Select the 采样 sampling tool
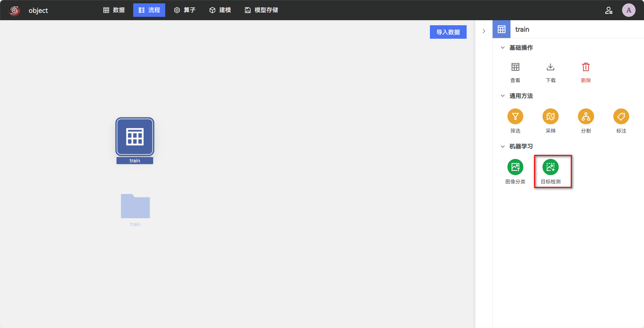 click(x=551, y=117)
